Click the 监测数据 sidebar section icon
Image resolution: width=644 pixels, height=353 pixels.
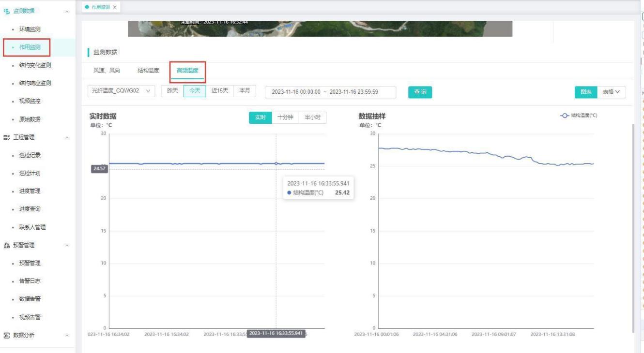[x=7, y=11]
